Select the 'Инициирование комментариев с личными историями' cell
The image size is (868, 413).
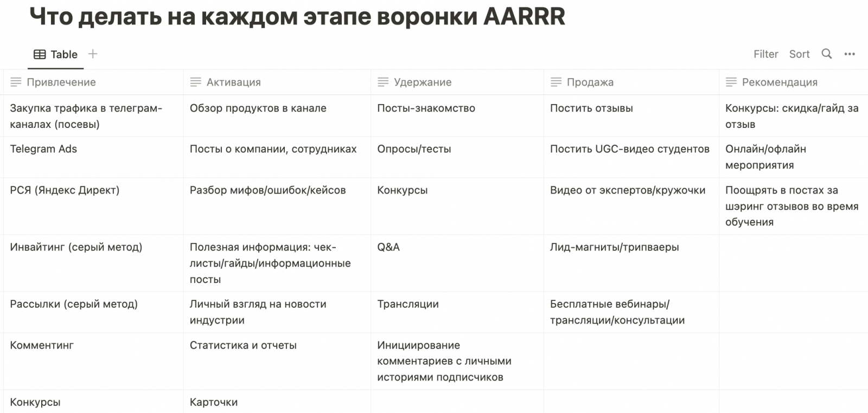457,361
